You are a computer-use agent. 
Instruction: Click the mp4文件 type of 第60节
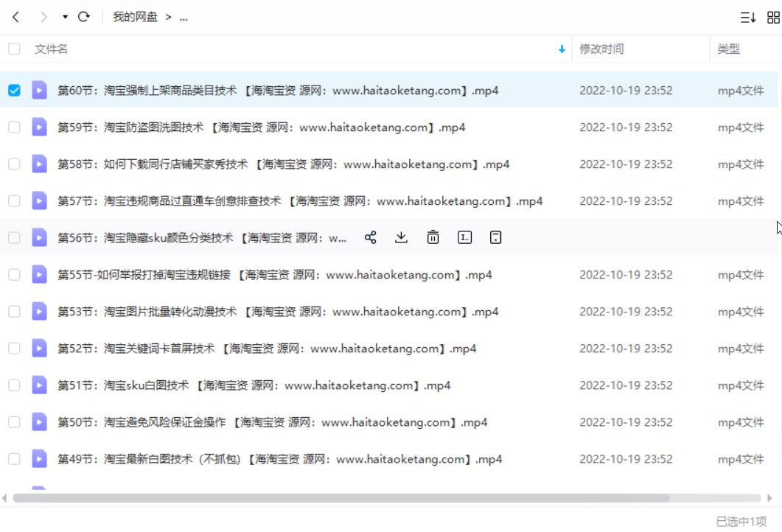(741, 90)
